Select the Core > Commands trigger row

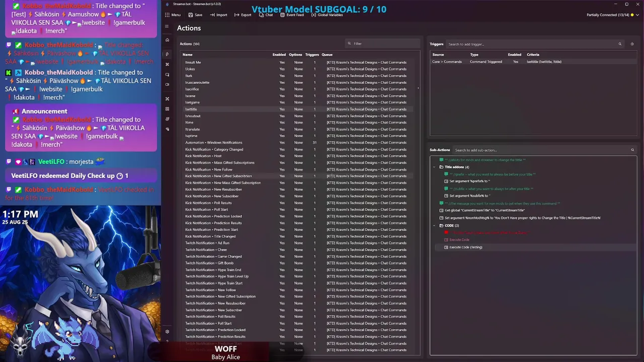click(533, 62)
